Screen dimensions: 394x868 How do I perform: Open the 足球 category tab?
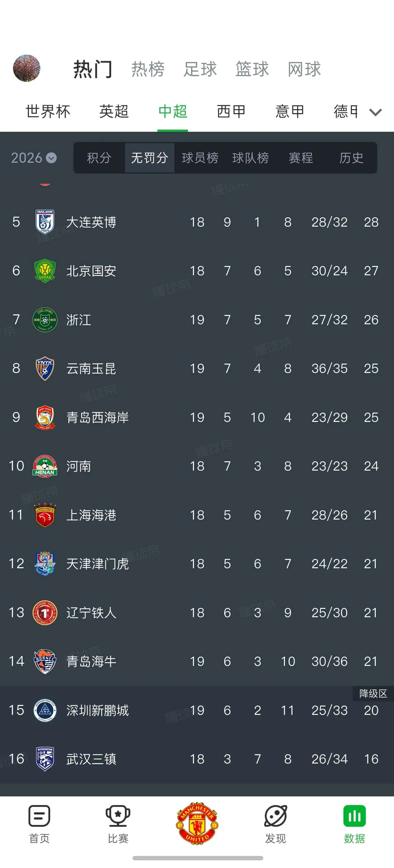pyautogui.click(x=200, y=69)
